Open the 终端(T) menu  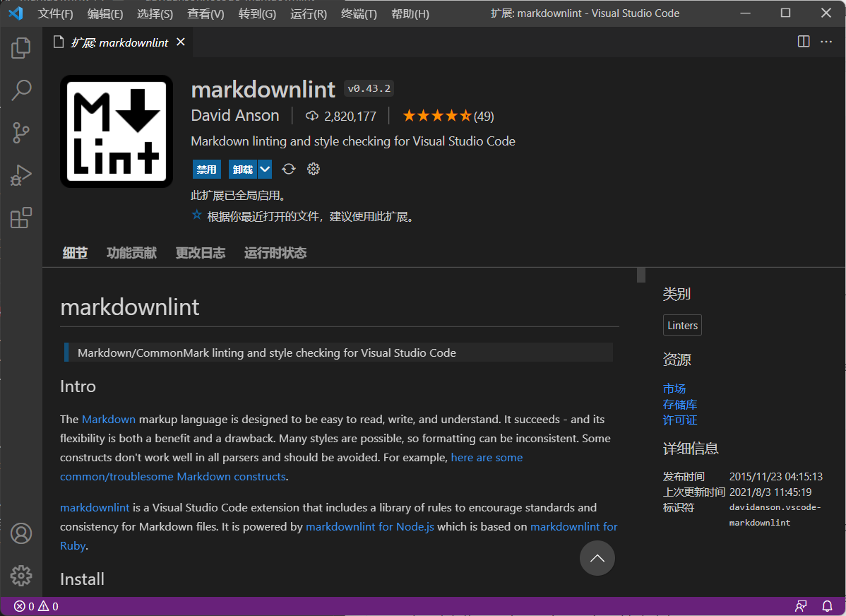[359, 13]
